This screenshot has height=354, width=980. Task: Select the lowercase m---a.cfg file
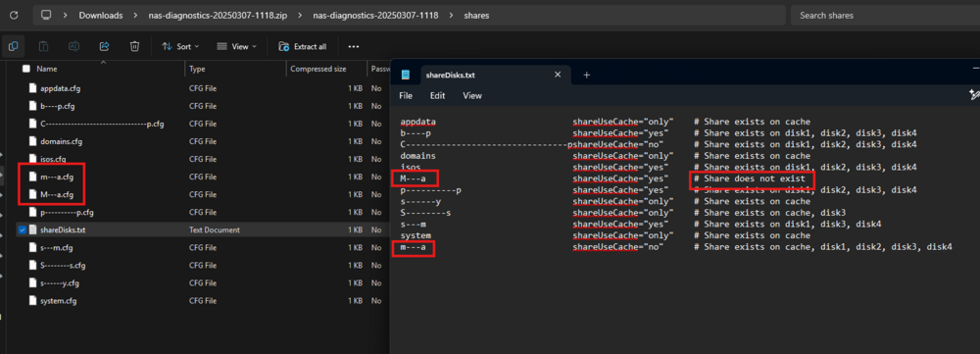click(56, 177)
